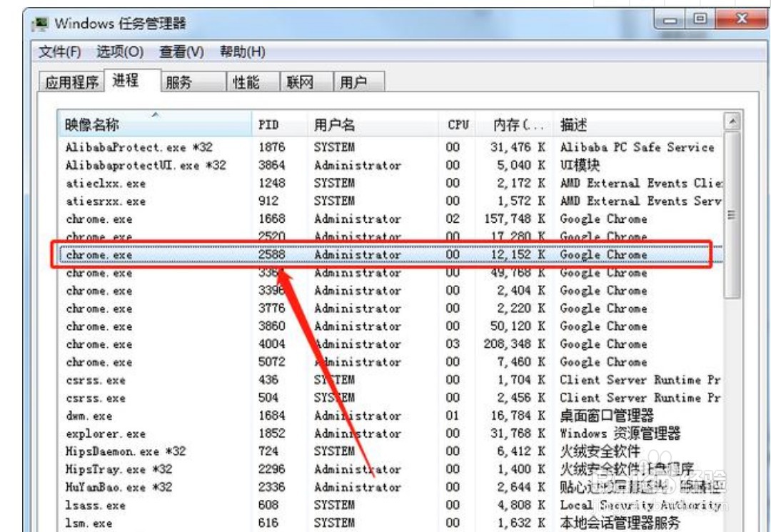Minimize the Windows 任务管理器 window
Image resolution: width=771 pixels, height=532 pixels.
tap(670, 21)
